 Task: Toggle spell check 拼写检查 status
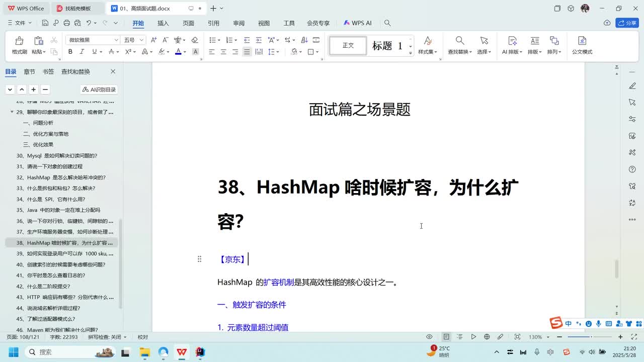coord(107,337)
